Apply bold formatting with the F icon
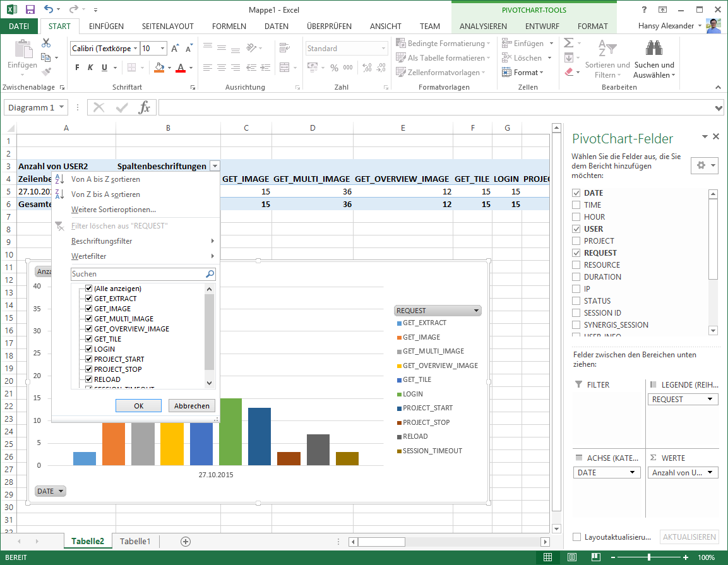Image resolution: width=728 pixels, height=565 pixels. (x=76, y=68)
